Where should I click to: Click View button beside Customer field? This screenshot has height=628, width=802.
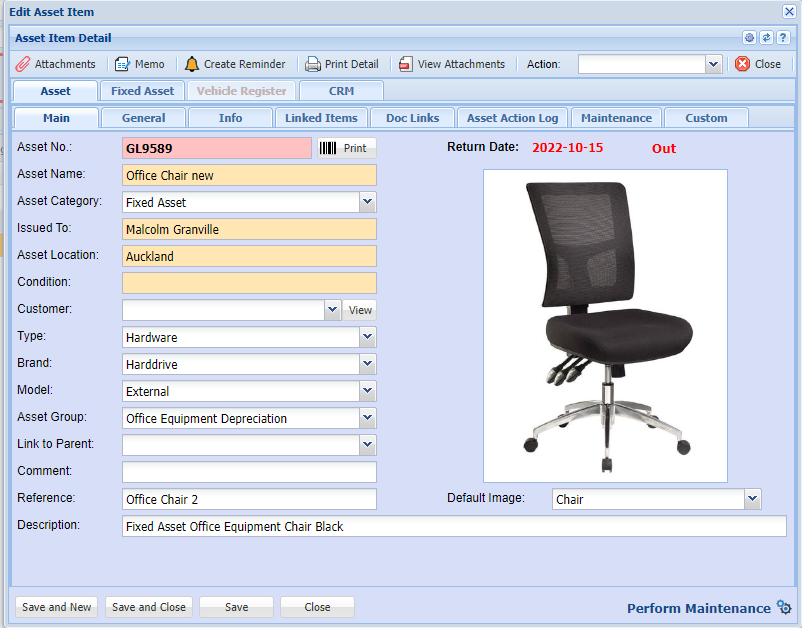[360, 310]
